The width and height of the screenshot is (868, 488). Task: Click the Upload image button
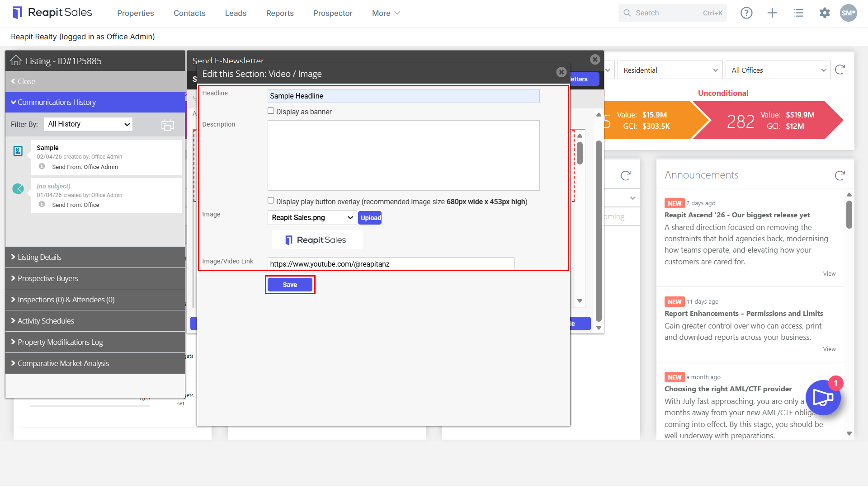(370, 218)
